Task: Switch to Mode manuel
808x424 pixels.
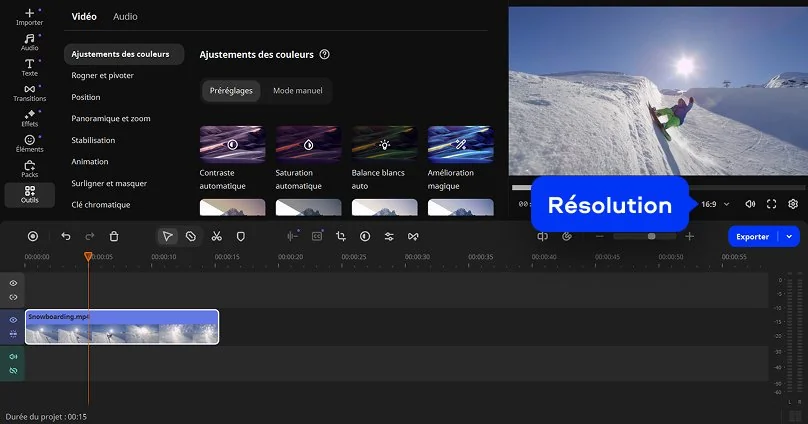Action: pos(297,91)
